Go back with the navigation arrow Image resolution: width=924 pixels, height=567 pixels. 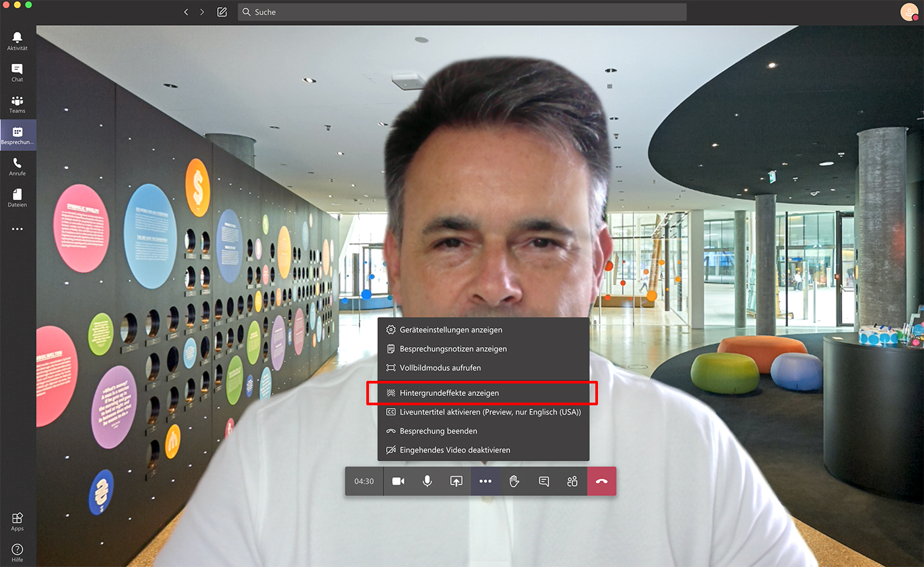(186, 12)
